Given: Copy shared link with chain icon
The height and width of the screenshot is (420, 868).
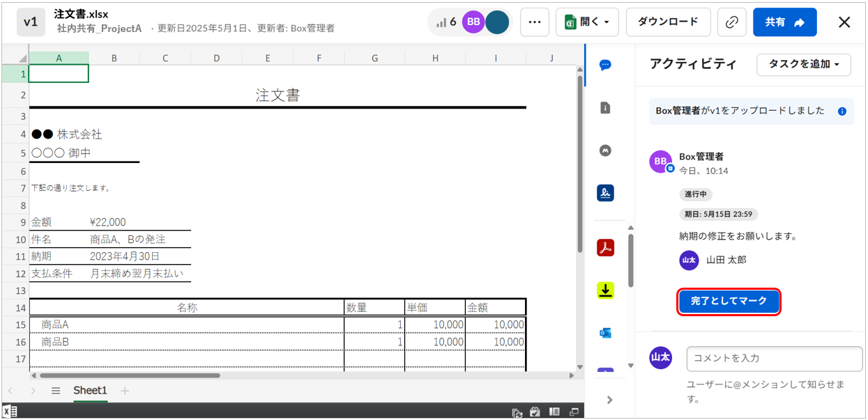Looking at the screenshot, I should pos(731,22).
